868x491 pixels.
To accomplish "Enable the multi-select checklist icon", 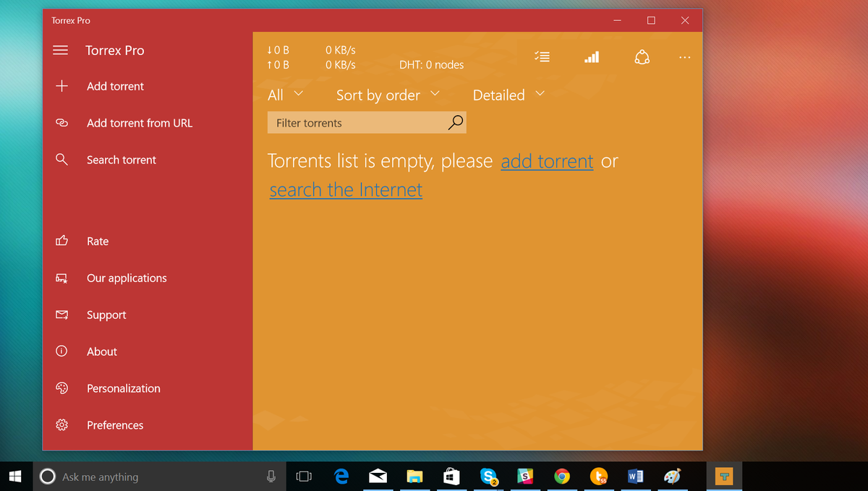I will (x=542, y=56).
